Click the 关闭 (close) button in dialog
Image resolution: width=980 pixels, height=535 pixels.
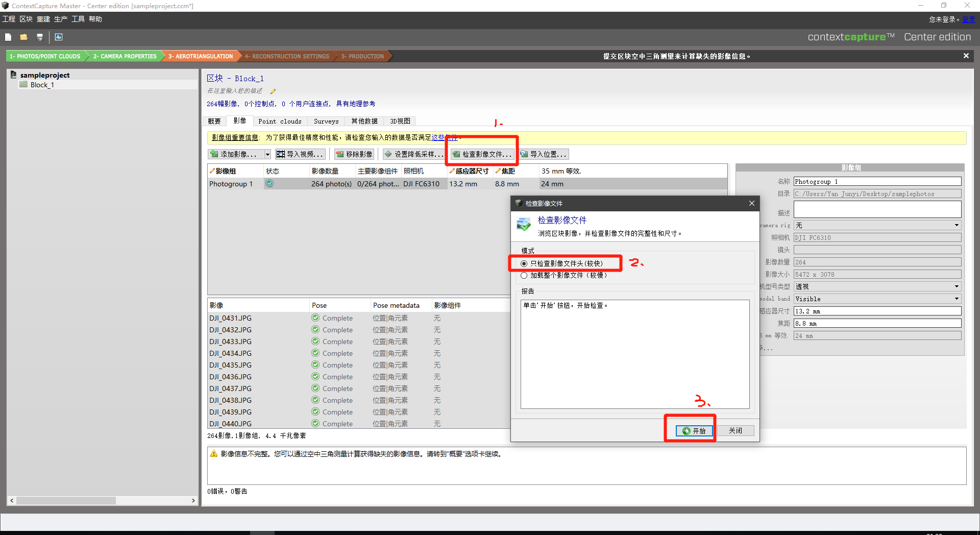(x=735, y=431)
